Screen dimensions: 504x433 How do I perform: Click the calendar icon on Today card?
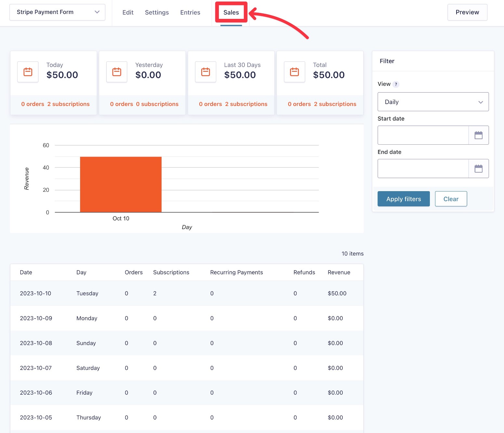[x=28, y=72]
